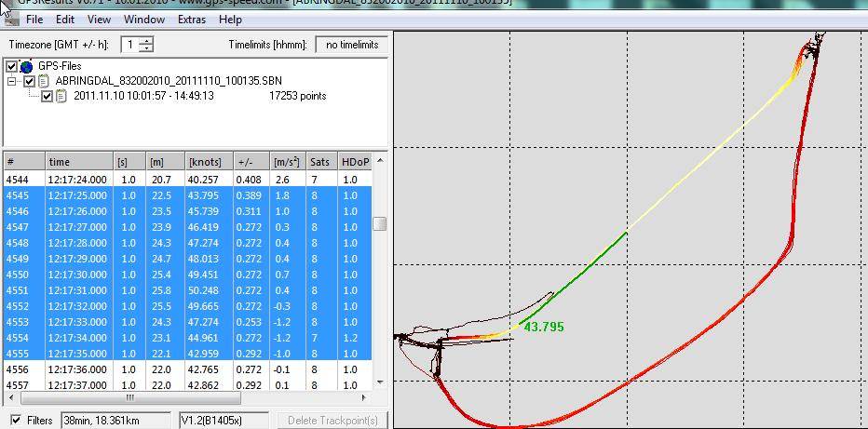Click the GPS-Files globe icon
Screen dimensions: 868x429
point(26,67)
